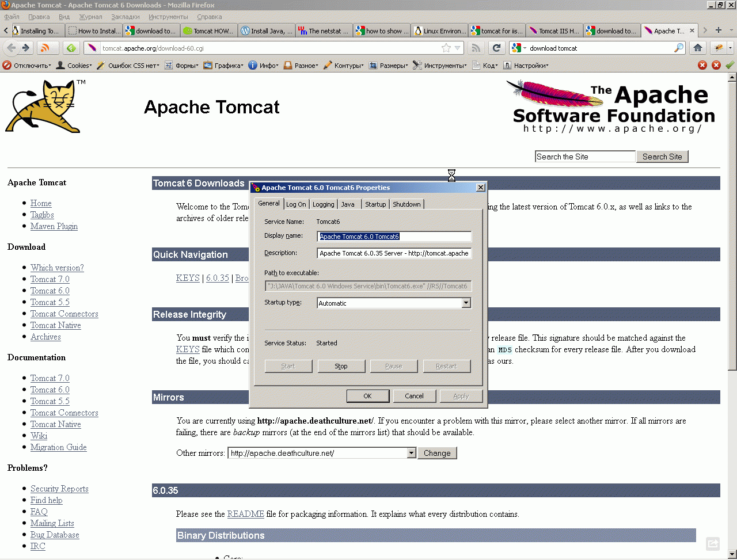Select the Startup tab in the dialog
The image size is (737, 560).
(x=375, y=204)
